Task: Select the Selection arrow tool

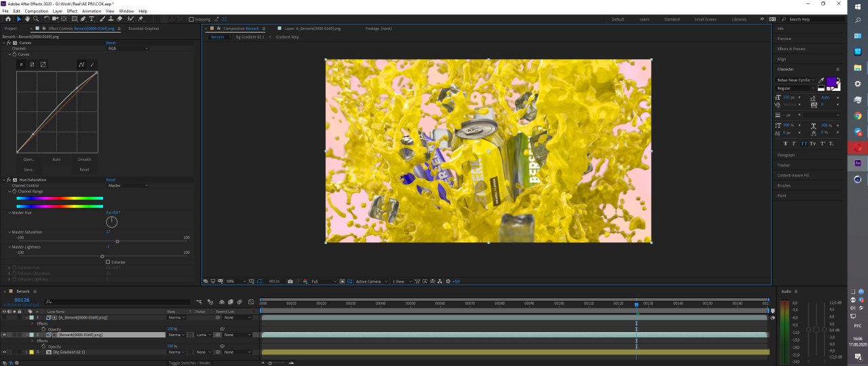Action: click(x=19, y=19)
